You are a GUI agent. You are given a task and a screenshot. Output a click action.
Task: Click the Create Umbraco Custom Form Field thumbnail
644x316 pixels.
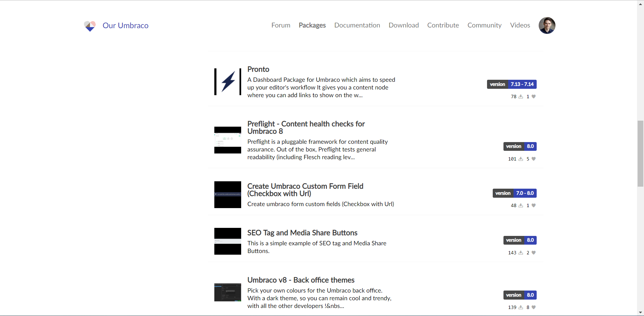[x=227, y=194]
